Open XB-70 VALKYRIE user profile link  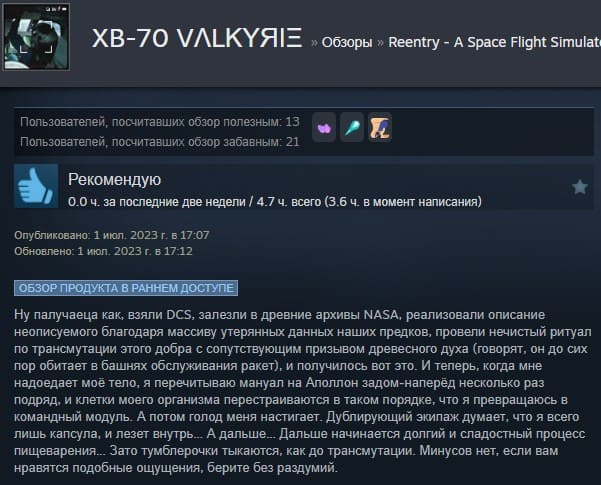pos(197,38)
